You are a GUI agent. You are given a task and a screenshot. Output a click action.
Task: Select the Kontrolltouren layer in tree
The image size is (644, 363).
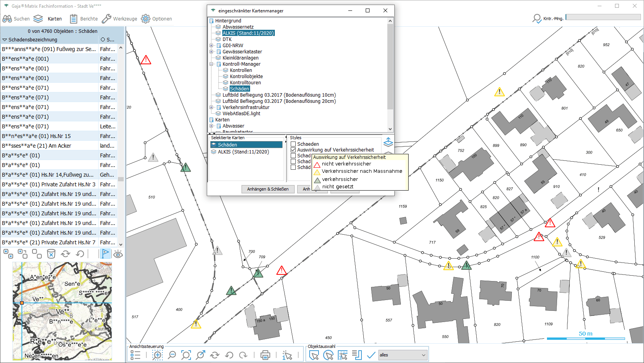(245, 83)
